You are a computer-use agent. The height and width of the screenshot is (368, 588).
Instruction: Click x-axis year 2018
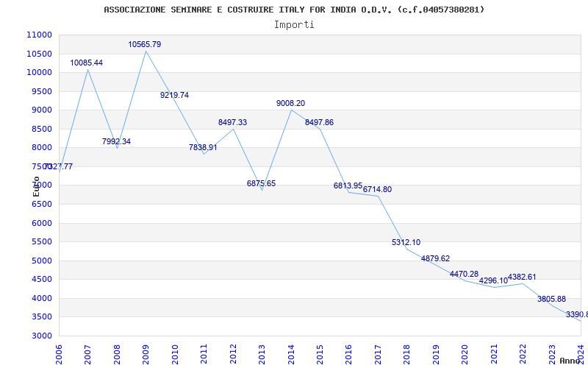(407, 354)
